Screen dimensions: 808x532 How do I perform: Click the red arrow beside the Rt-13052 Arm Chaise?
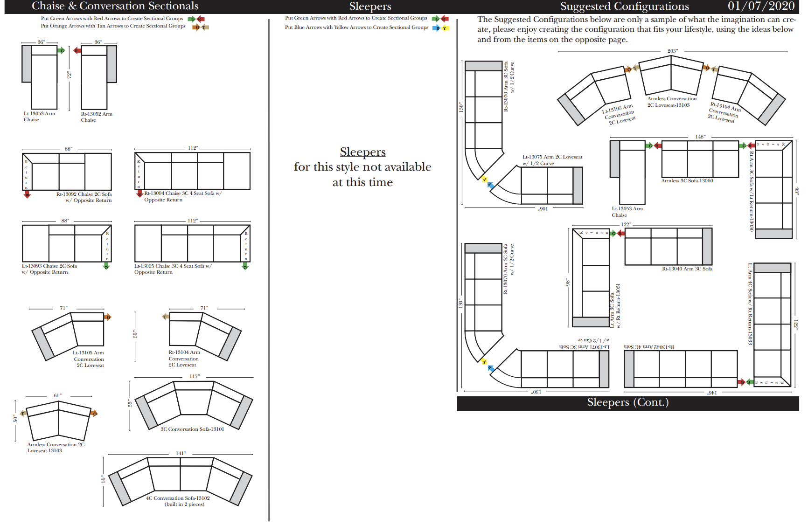click(77, 50)
